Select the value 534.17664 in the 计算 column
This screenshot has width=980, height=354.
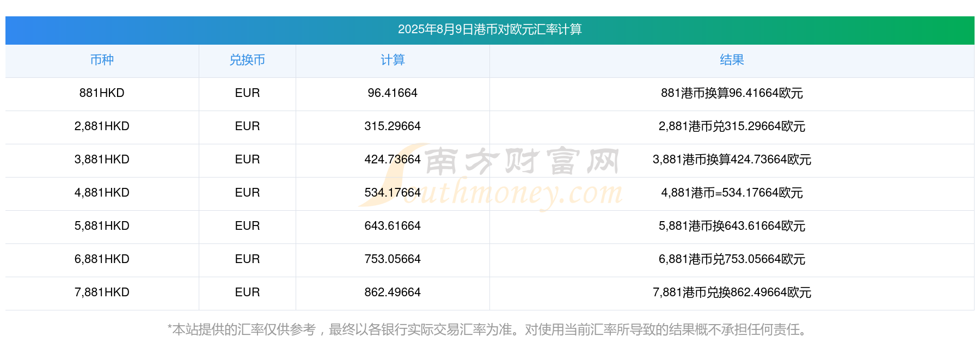point(393,193)
